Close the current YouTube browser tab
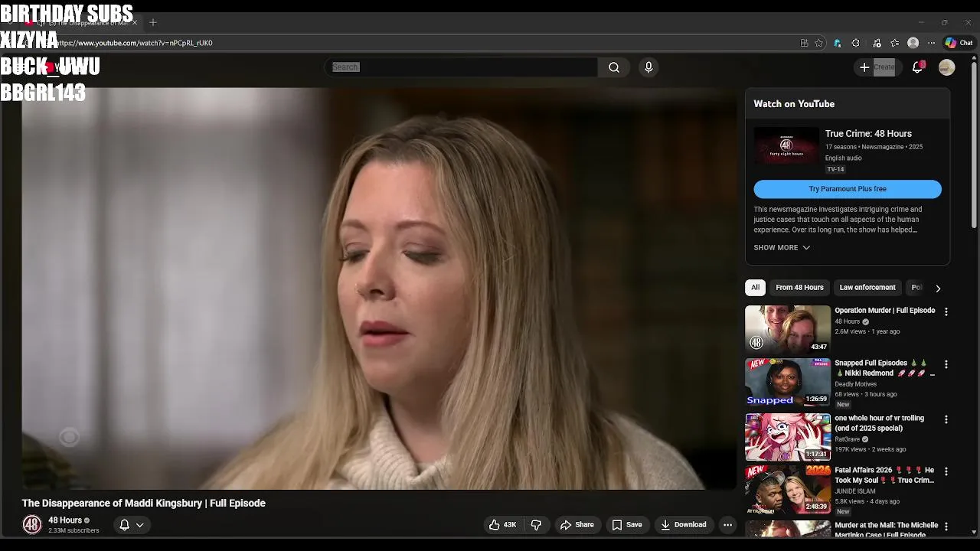 [x=135, y=22]
